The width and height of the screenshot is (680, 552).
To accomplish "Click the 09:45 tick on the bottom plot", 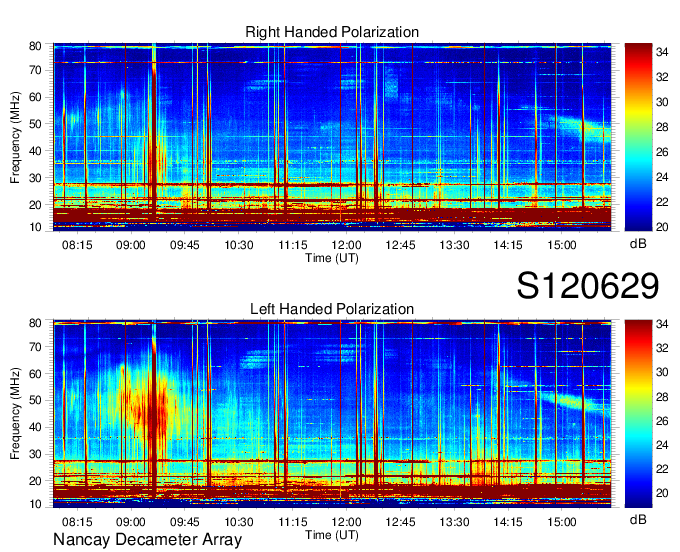I will click(185, 522).
